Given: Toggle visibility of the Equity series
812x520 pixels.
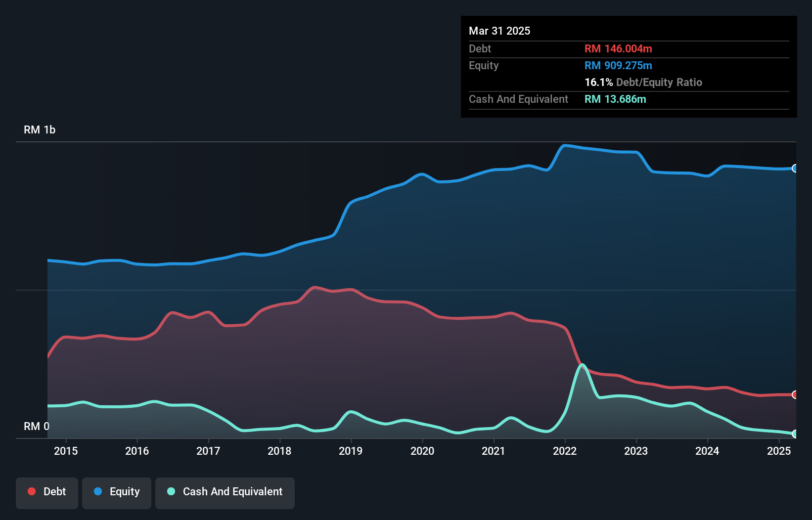Looking at the screenshot, I should [117, 492].
